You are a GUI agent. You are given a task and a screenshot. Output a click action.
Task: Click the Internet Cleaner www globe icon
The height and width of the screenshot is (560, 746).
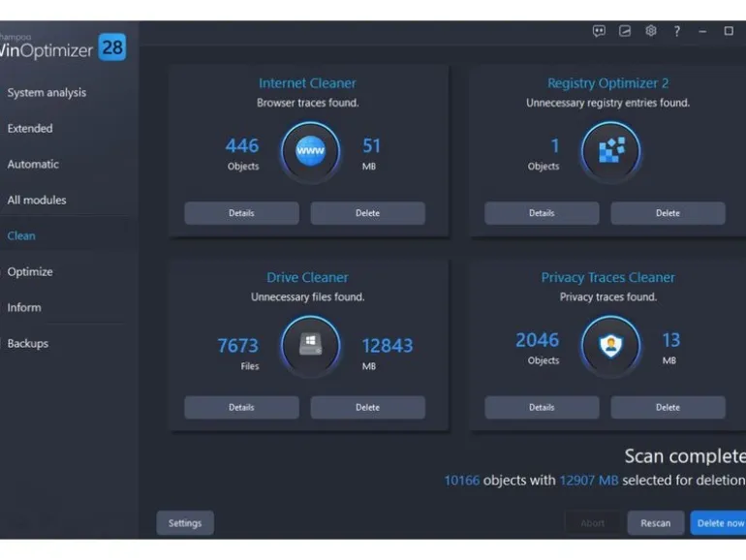(x=310, y=151)
